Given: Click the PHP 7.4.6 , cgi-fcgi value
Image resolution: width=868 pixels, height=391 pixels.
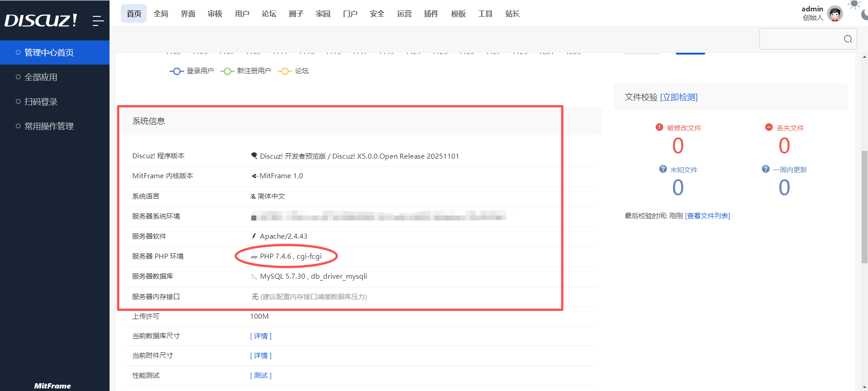Looking at the screenshot, I should pos(291,256).
